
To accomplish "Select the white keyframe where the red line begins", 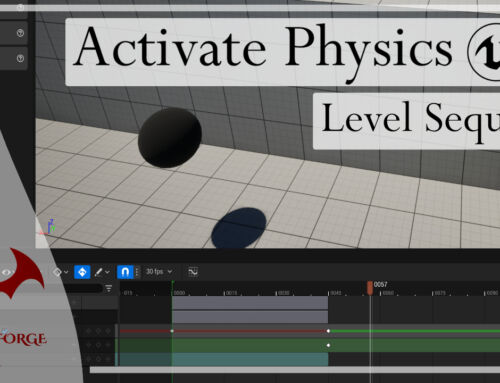I will click(x=172, y=331).
